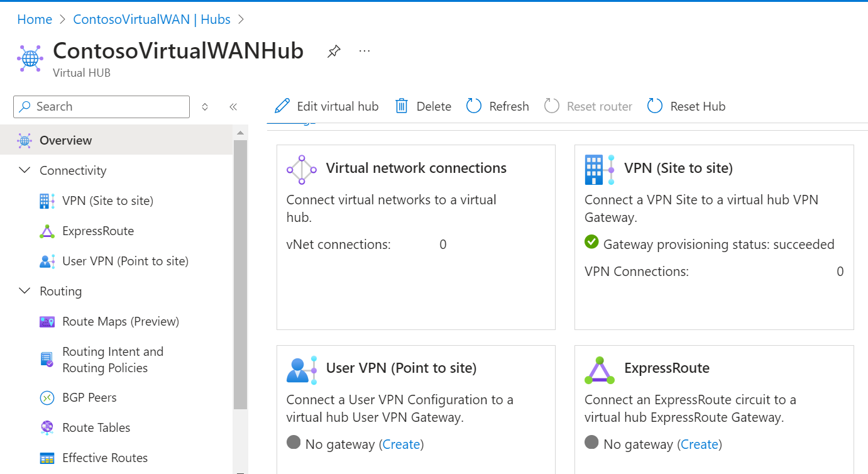868x474 pixels.
Task: Pin the hub to dashboard
Action: pyautogui.click(x=334, y=52)
